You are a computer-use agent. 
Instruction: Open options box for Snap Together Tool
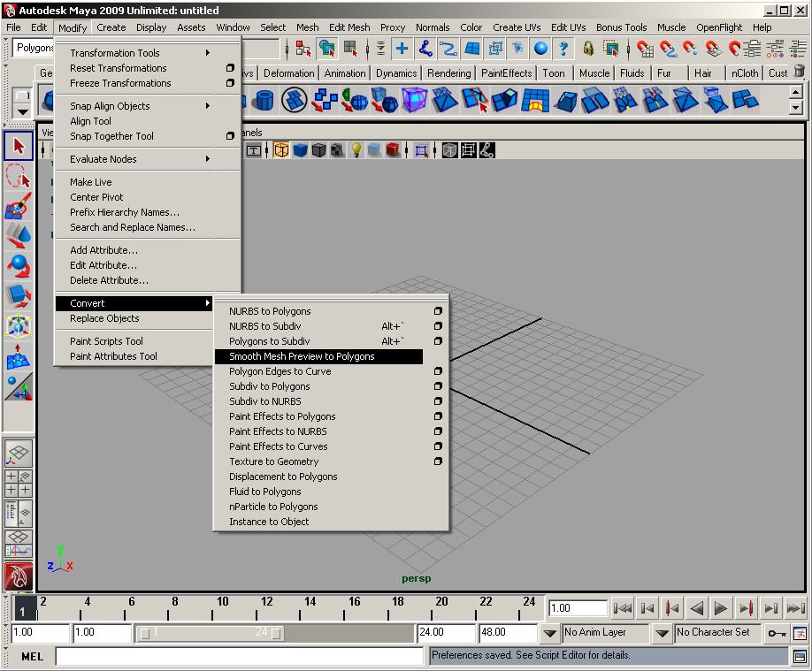click(231, 136)
